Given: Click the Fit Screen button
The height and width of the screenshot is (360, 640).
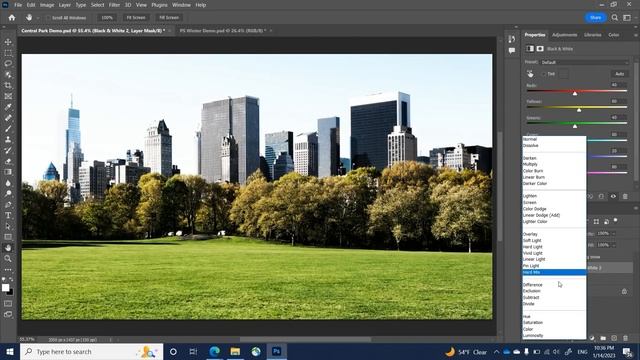Looking at the screenshot, I should click(x=136, y=18).
